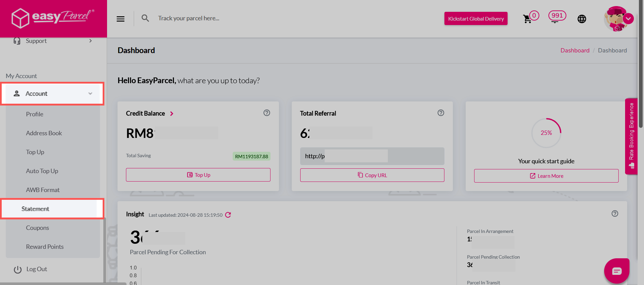644x285 pixels.
Task: Open Reward Points in sidebar
Action: click(45, 247)
